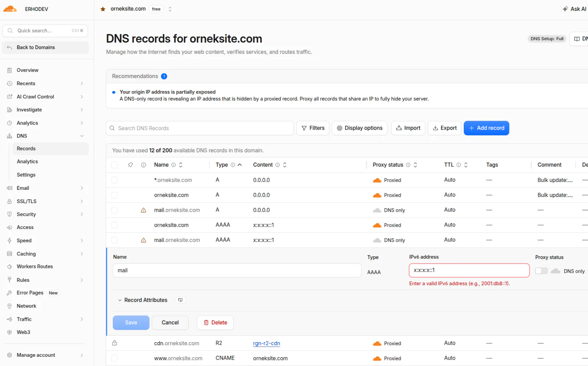The height and width of the screenshot is (366, 588).
Task: Sort records by Type column arrow
Action: pos(240,165)
